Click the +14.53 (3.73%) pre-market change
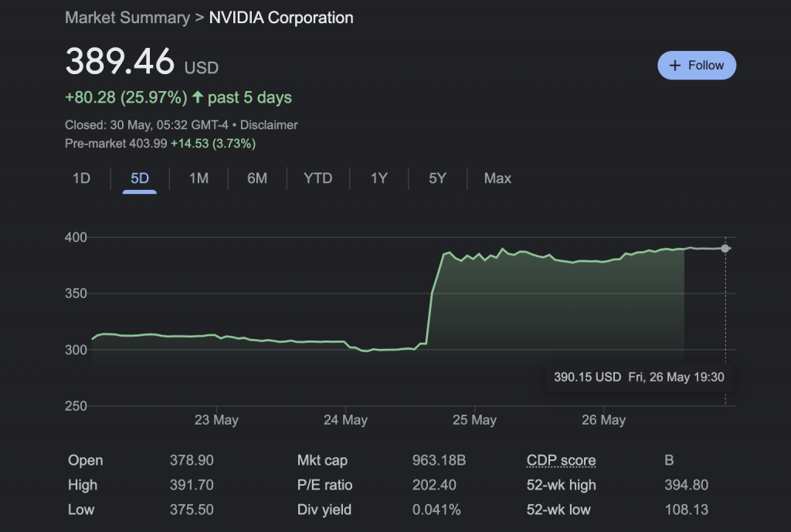Screen dimensions: 791x532 pyautogui.click(x=213, y=144)
